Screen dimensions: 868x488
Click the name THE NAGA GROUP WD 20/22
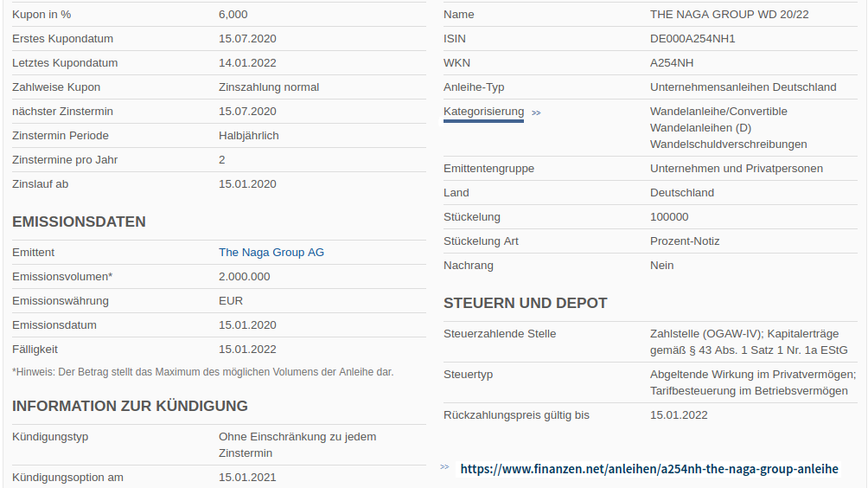pos(729,15)
